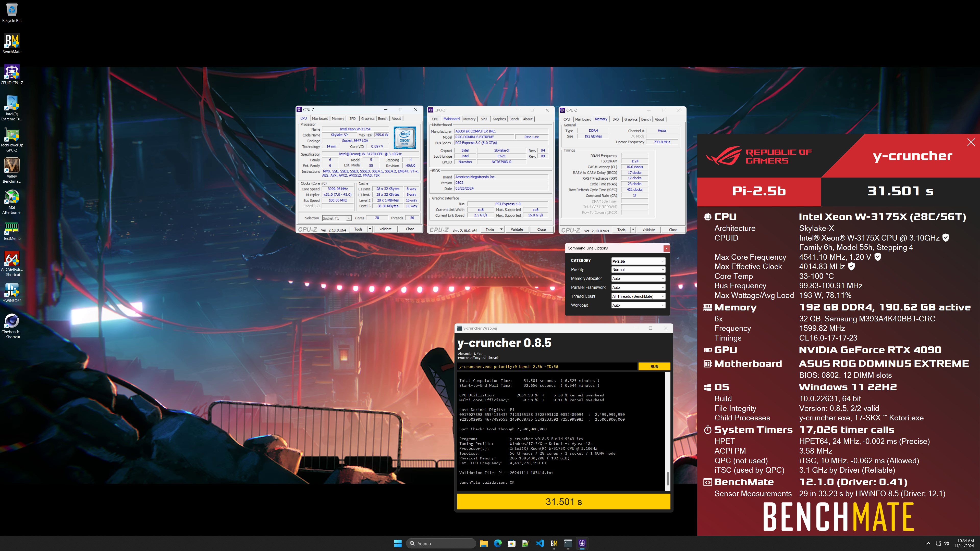This screenshot has width=980, height=551.
Task: Click the yellow 31.501 s result bar
Action: click(x=563, y=502)
